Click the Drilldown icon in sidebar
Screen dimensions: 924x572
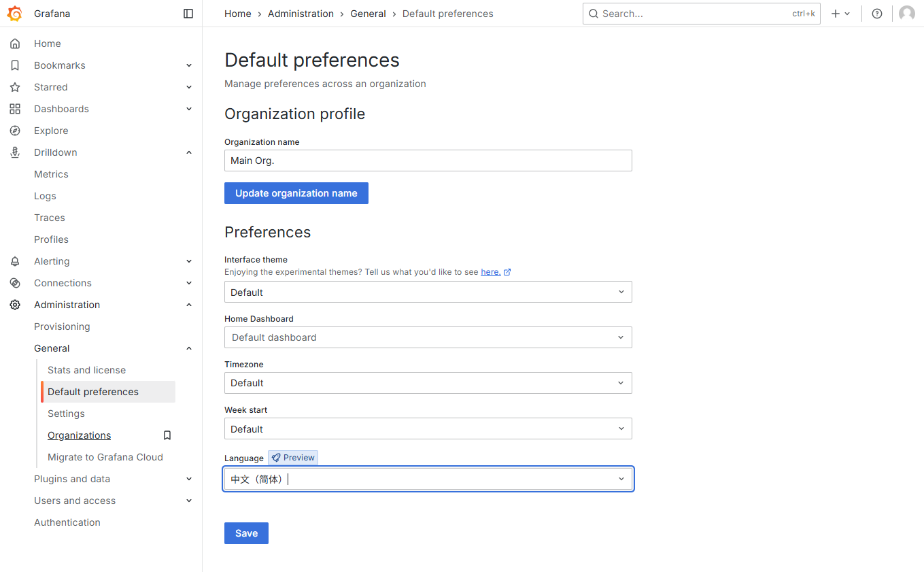pos(15,152)
